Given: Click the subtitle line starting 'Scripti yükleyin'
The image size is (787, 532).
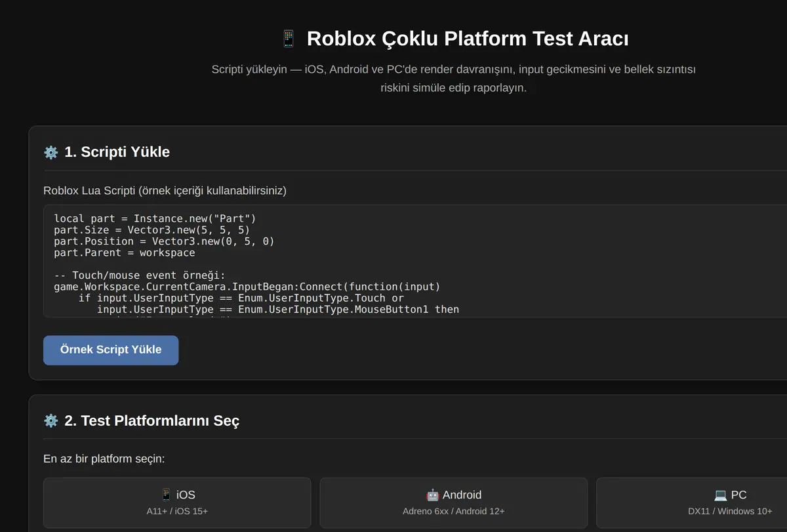Looking at the screenshot, I should (454, 70).
